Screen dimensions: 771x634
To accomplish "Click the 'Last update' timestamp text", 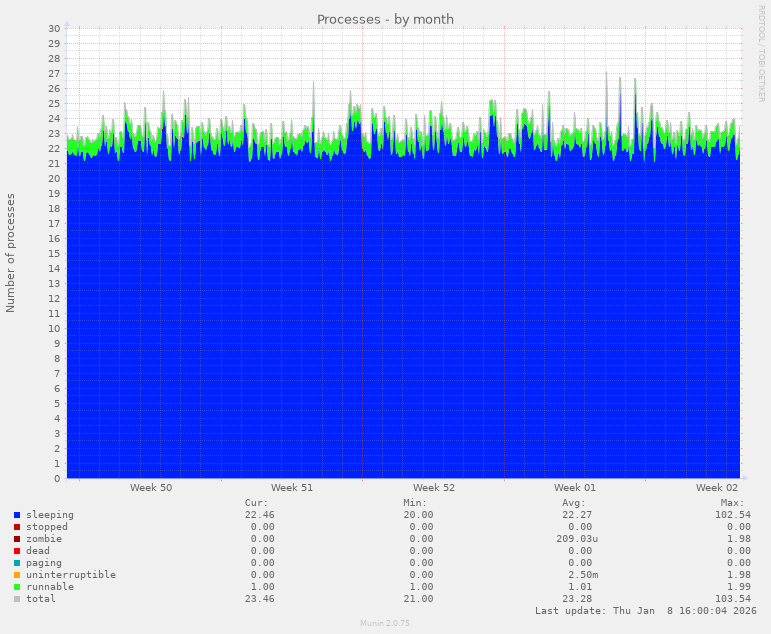I will point(645,611).
